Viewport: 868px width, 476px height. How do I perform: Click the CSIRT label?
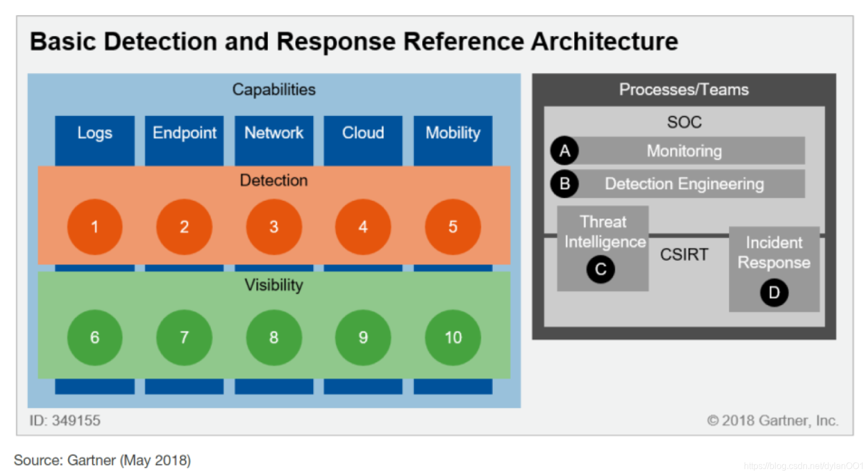click(x=684, y=255)
